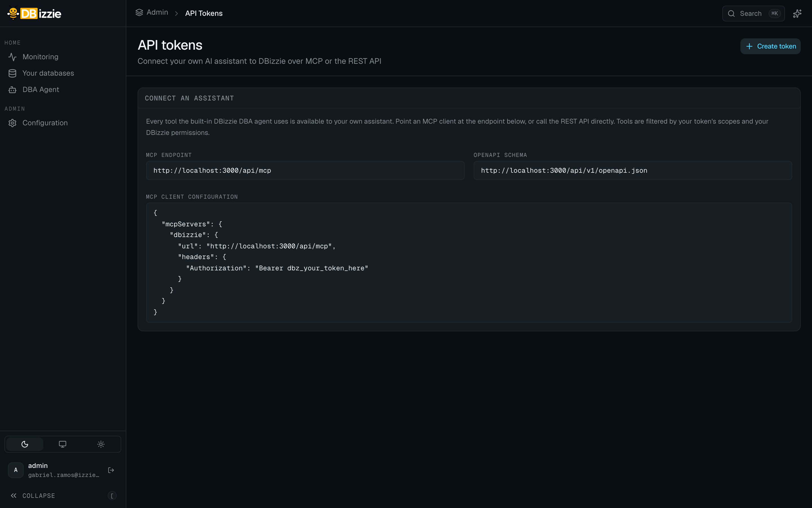Click the Configuration gear icon

[x=12, y=123]
